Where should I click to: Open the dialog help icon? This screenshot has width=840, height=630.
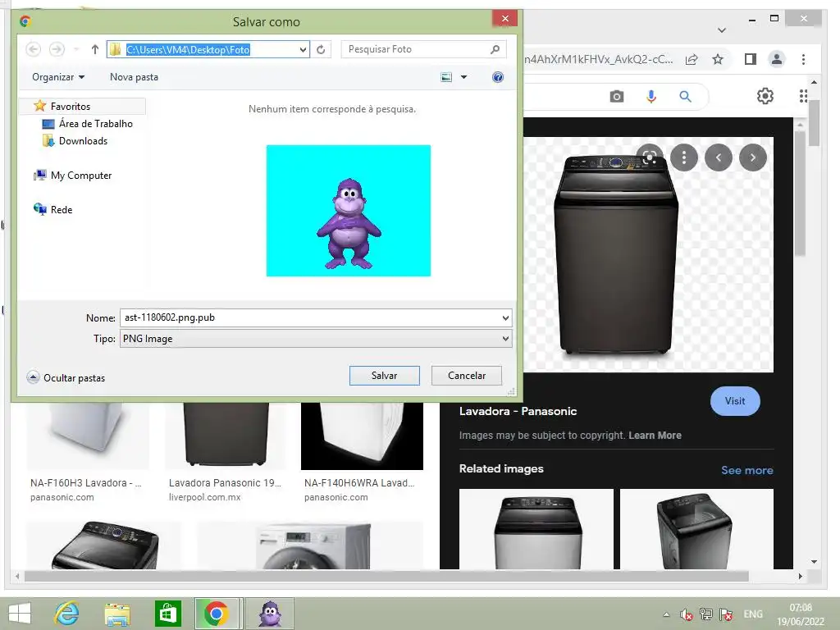tap(498, 77)
